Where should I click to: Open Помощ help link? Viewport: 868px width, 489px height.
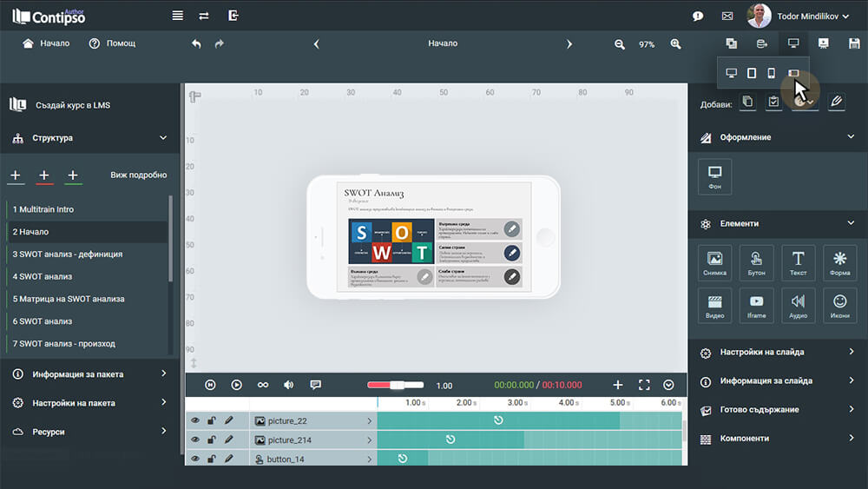[112, 43]
